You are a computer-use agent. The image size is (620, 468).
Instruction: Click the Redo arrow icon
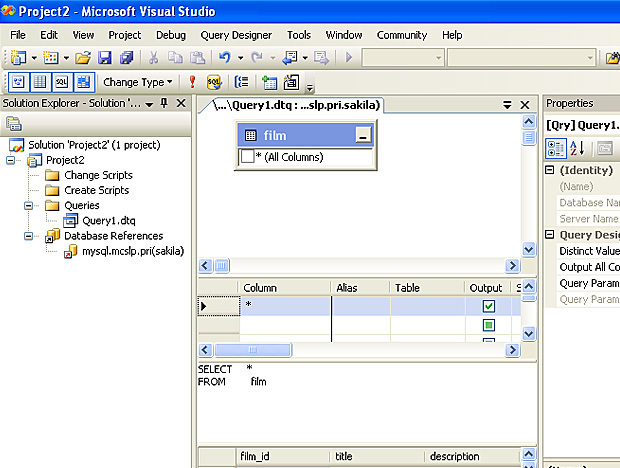click(x=257, y=58)
